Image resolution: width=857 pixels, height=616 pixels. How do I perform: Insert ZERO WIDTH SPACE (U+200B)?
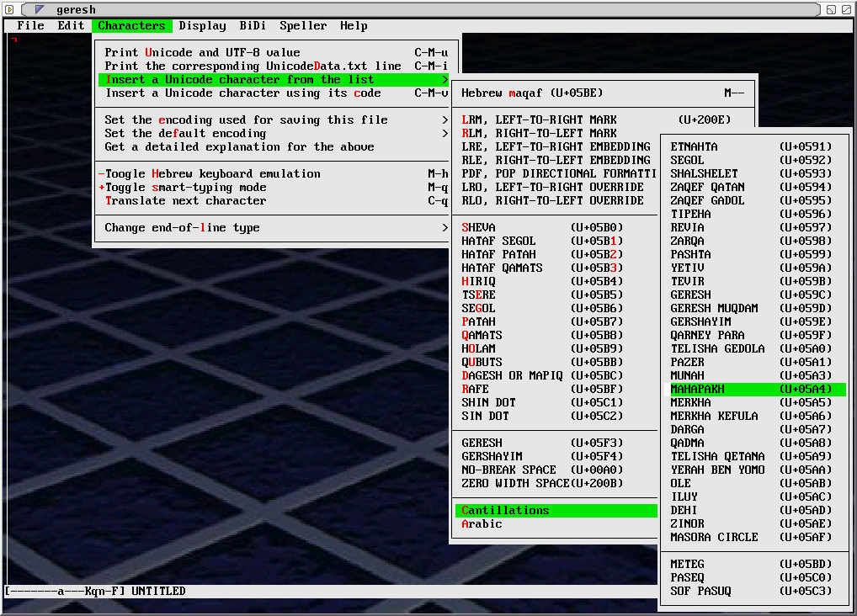coord(556,484)
